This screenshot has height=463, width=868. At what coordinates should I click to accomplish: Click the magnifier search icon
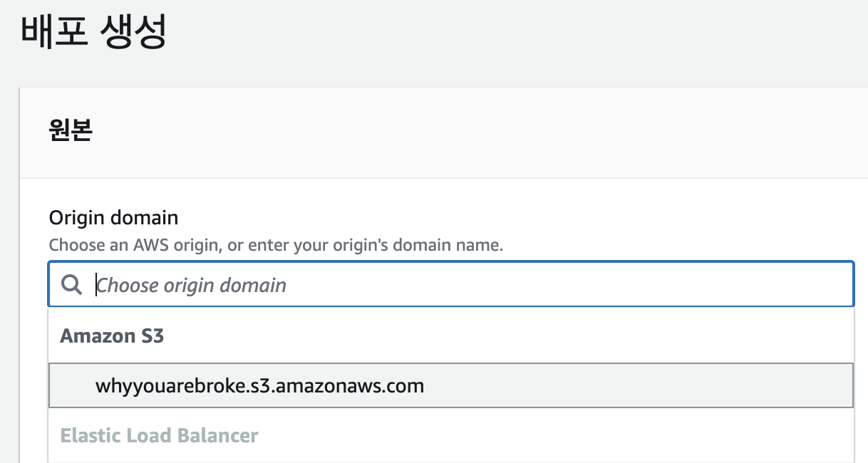[x=71, y=285]
